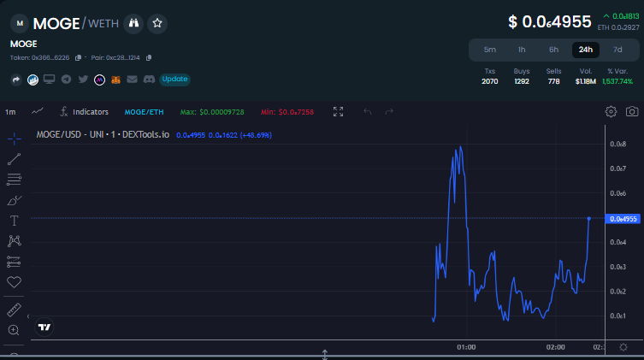Select the forecast and measurement tool

14,262
